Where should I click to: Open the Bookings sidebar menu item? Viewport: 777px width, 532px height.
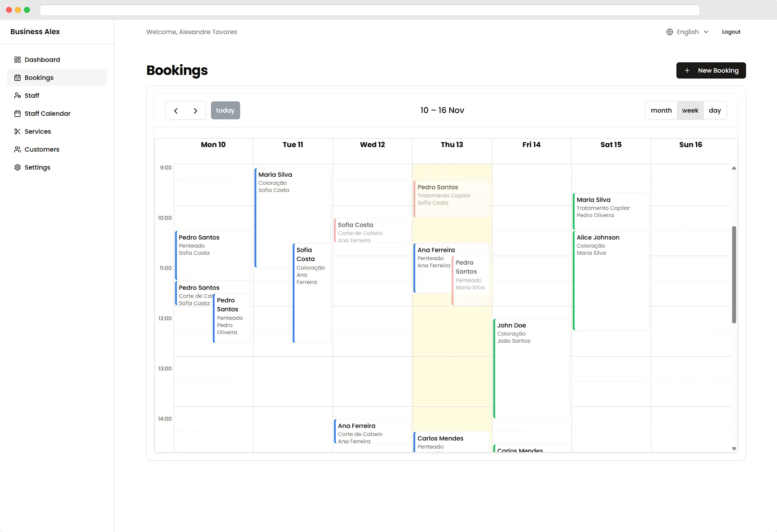point(39,78)
